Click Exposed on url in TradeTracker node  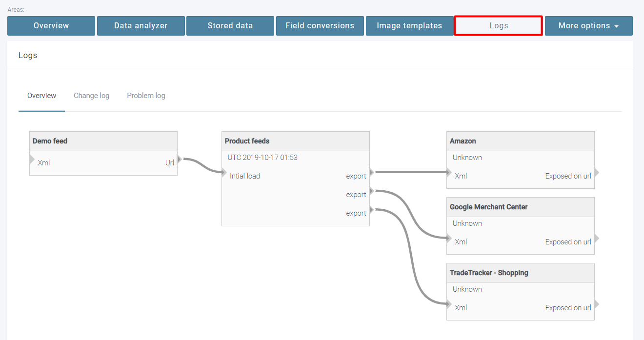[x=568, y=308]
